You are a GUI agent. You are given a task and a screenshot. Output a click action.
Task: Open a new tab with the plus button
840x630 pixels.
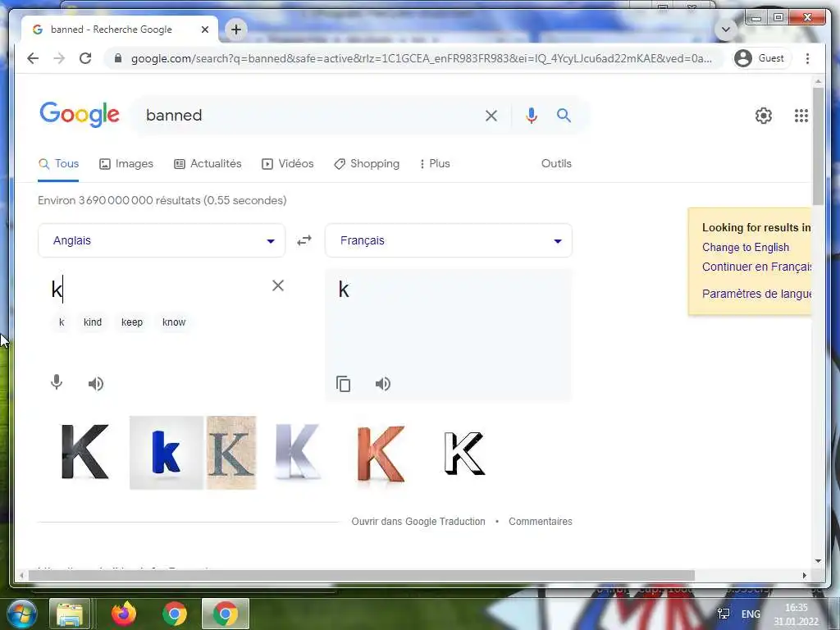[236, 30]
